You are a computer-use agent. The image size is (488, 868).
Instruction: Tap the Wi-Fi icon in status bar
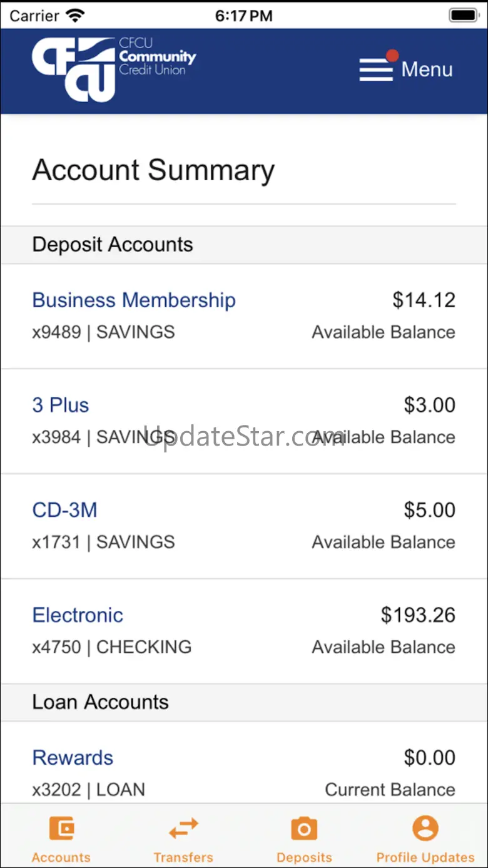click(x=75, y=15)
